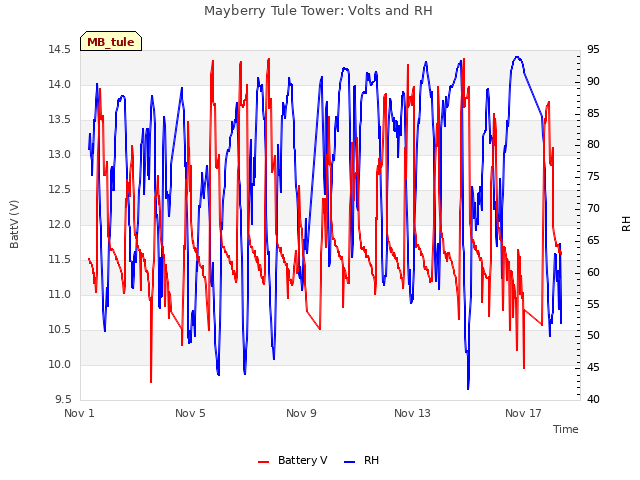Image resolution: width=640 pixels, height=480 pixels.
Task: Click the 70 right axis value
Action: pyautogui.click(x=593, y=209)
